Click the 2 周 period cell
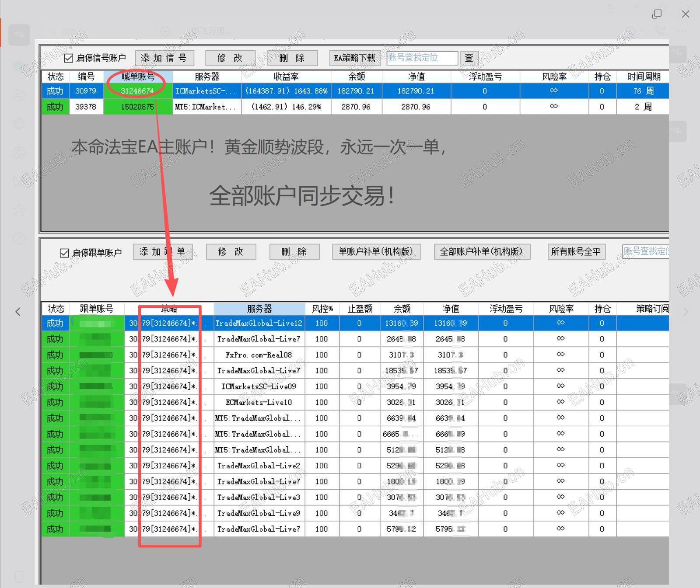 coord(643,107)
